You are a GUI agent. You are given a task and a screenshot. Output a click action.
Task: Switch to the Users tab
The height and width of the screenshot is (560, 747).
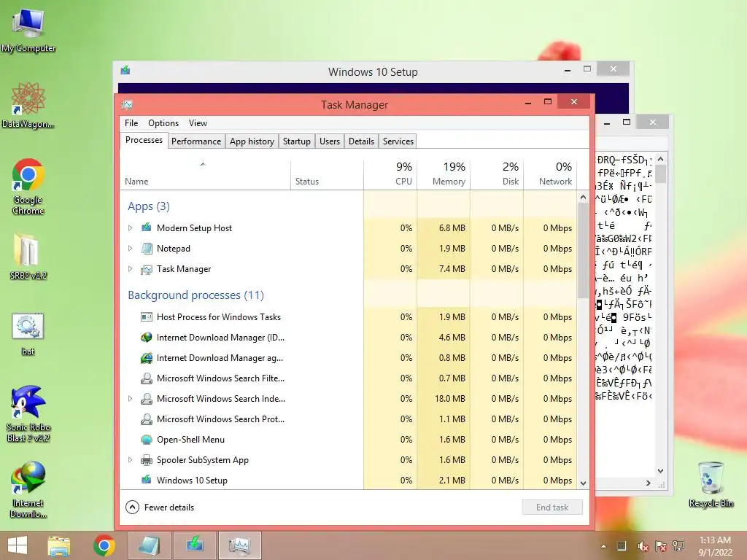pos(330,141)
